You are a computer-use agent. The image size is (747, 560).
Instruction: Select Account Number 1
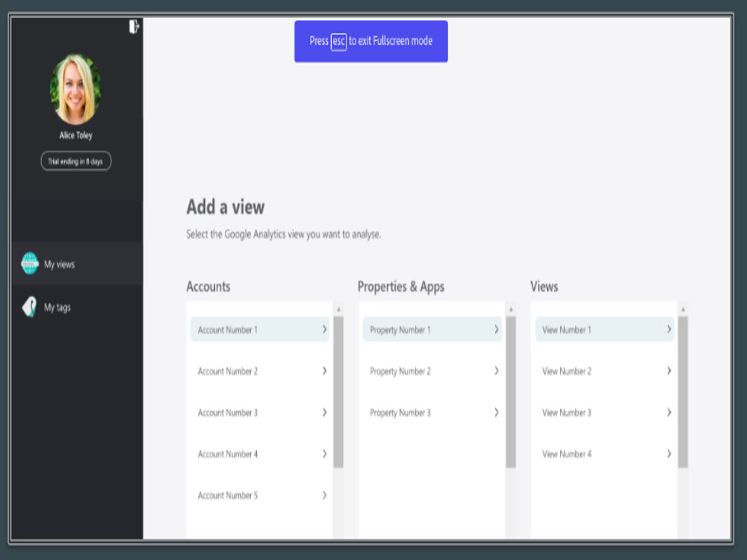260,329
